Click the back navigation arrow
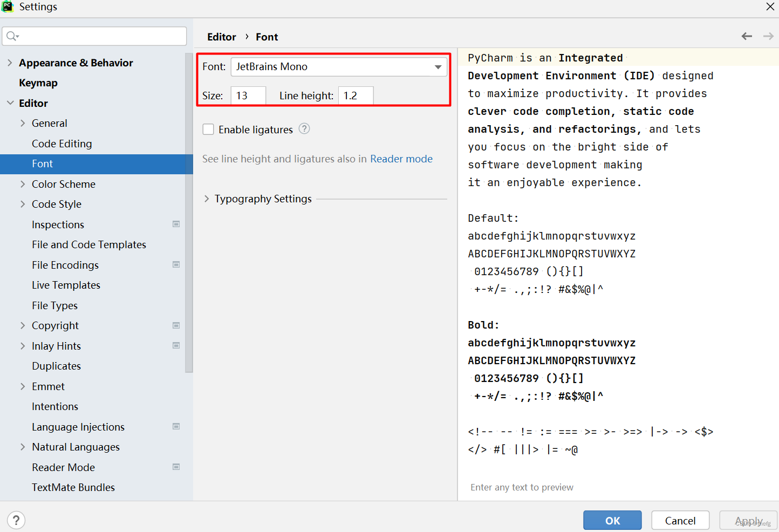The image size is (779, 532). point(747,36)
